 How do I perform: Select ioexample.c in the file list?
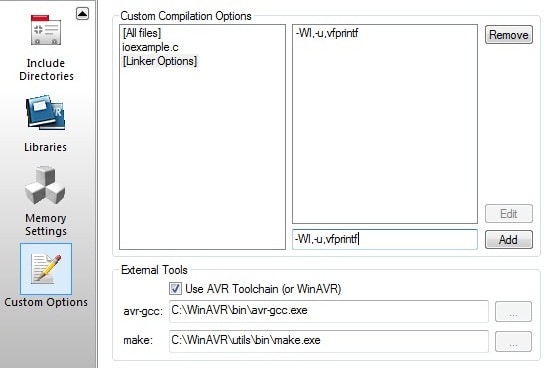150,47
